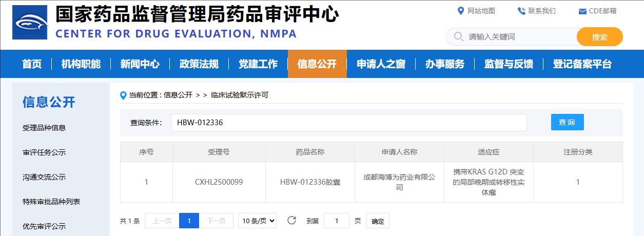
Task: Click the 下一页 pagination button
Action: pyautogui.click(x=216, y=221)
